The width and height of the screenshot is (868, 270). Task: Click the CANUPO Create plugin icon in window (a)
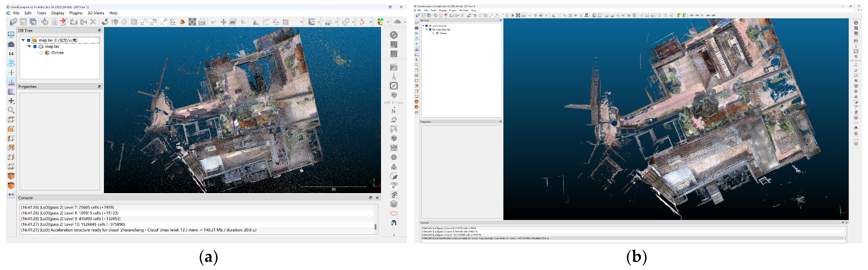(311, 22)
